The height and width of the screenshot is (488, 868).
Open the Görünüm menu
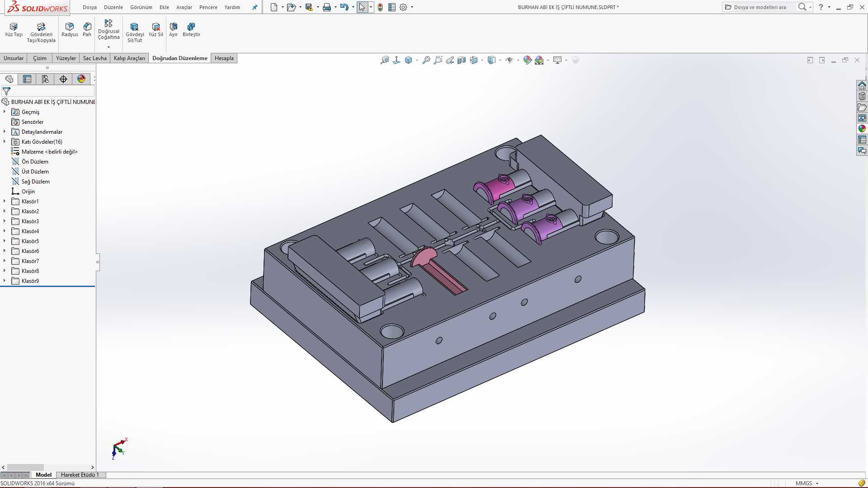141,7
